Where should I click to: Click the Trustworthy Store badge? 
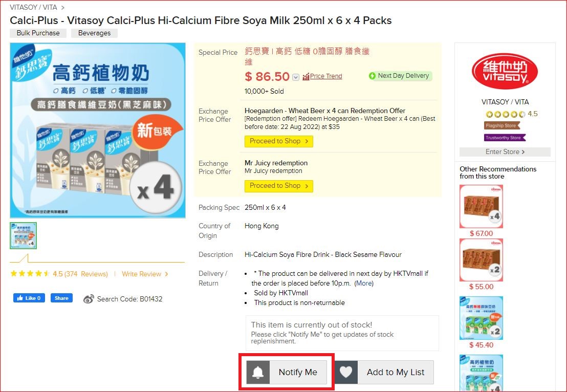[505, 138]
